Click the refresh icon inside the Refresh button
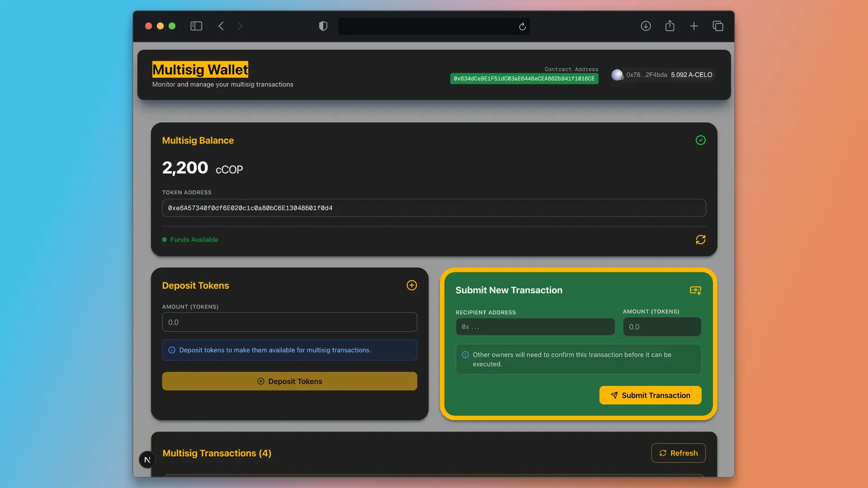The width and height of the screenshot is (868, 488). point(663,453)
